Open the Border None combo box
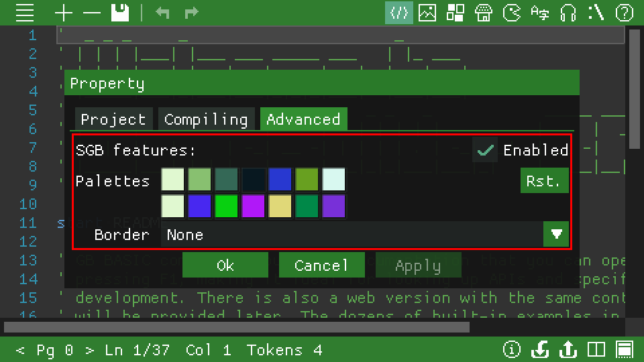The height and width of the screenshot is (362, 644). (352, 235)
